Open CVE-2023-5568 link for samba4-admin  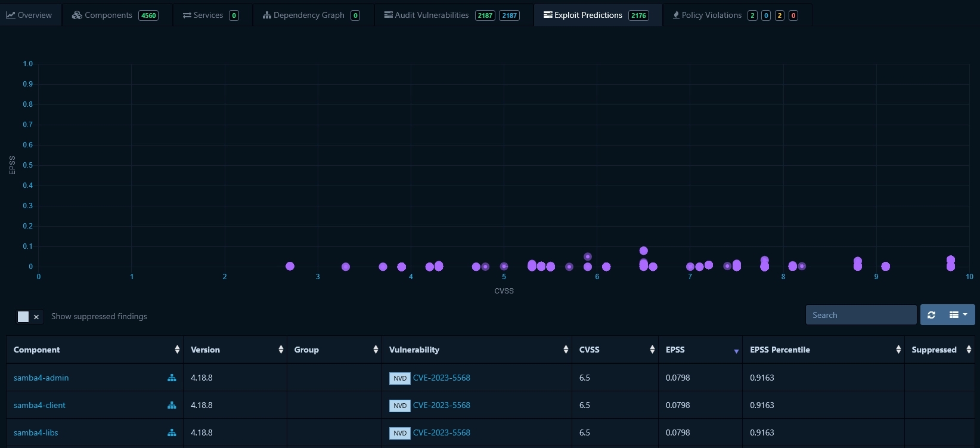[x=441, y=378]
